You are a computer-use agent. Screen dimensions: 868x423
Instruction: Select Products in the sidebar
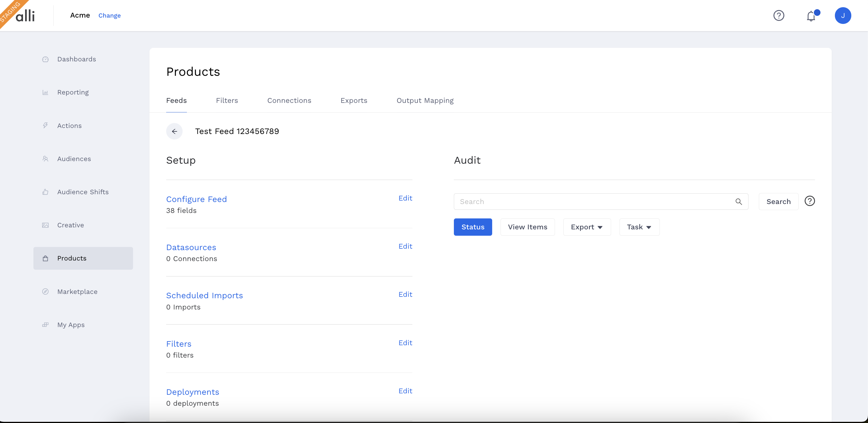point(83,258)
